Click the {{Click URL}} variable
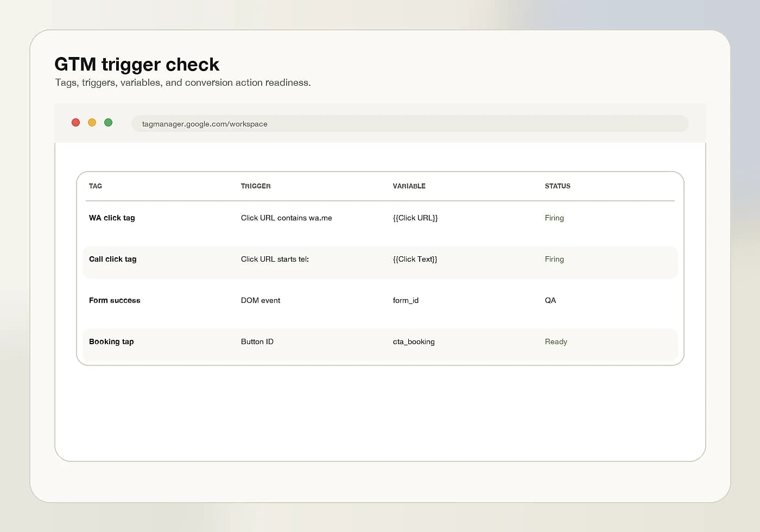 coord(415,218)
